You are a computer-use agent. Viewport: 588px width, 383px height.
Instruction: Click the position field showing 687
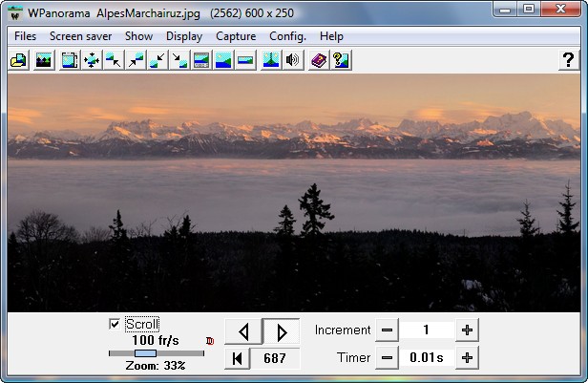coord(275,358)
